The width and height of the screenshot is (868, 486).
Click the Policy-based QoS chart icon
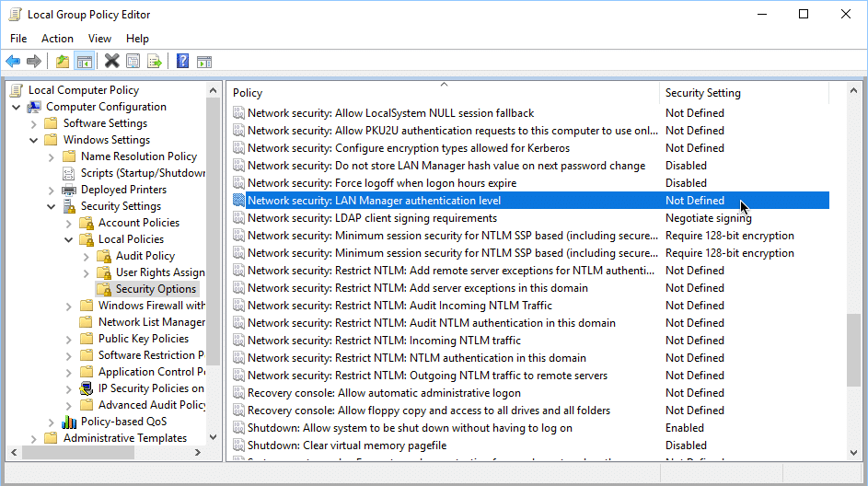[x=69, y=422]
